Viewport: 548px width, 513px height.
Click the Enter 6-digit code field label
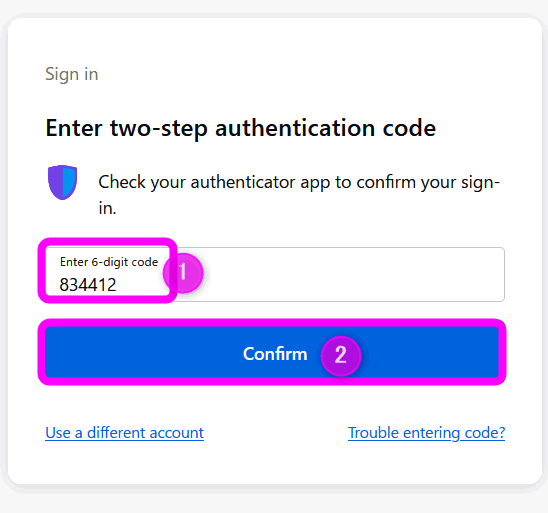(x=109, y=262)
